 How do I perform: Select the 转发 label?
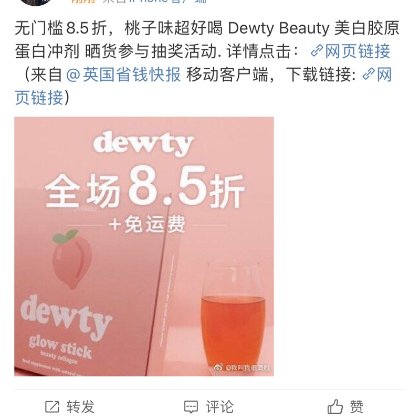click(x=80, y=407)
